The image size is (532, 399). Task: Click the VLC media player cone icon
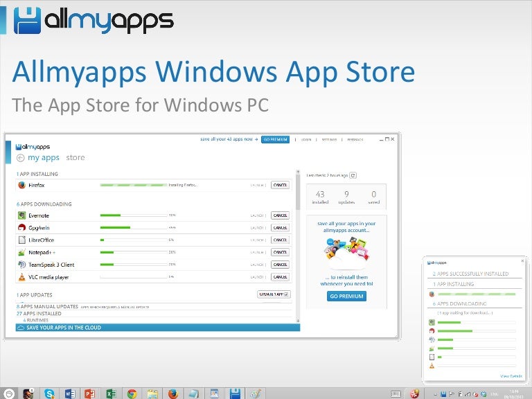pos(21,277)
